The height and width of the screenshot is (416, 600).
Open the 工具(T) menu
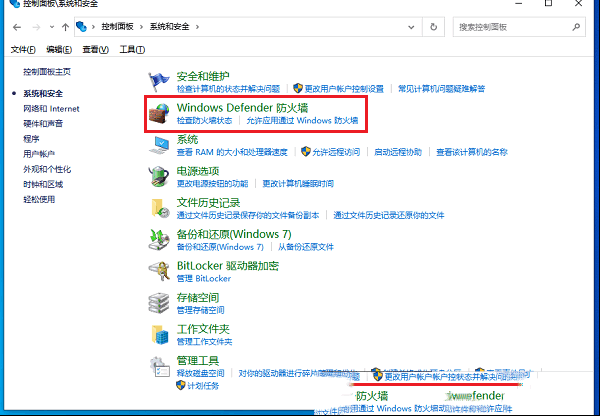tap(132, 49)
